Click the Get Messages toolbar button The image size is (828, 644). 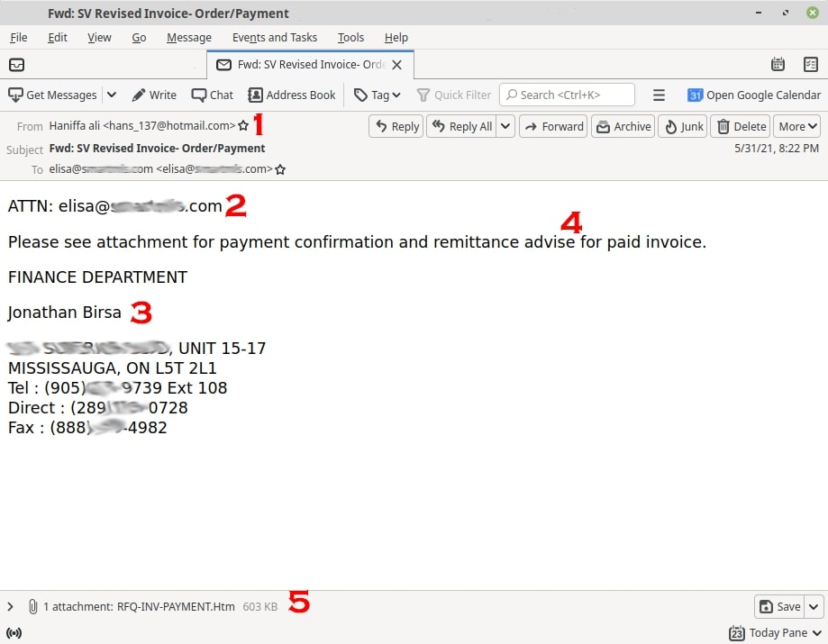[52, 95]
